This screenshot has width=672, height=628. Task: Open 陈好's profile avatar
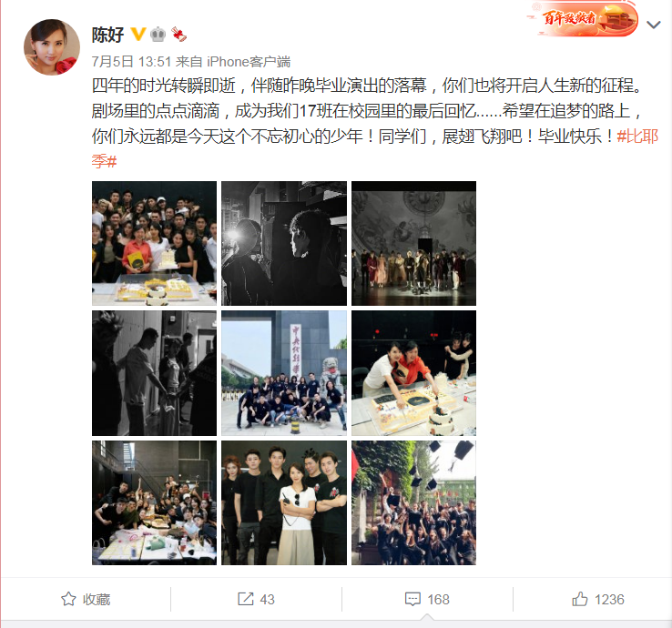point(51,47)
